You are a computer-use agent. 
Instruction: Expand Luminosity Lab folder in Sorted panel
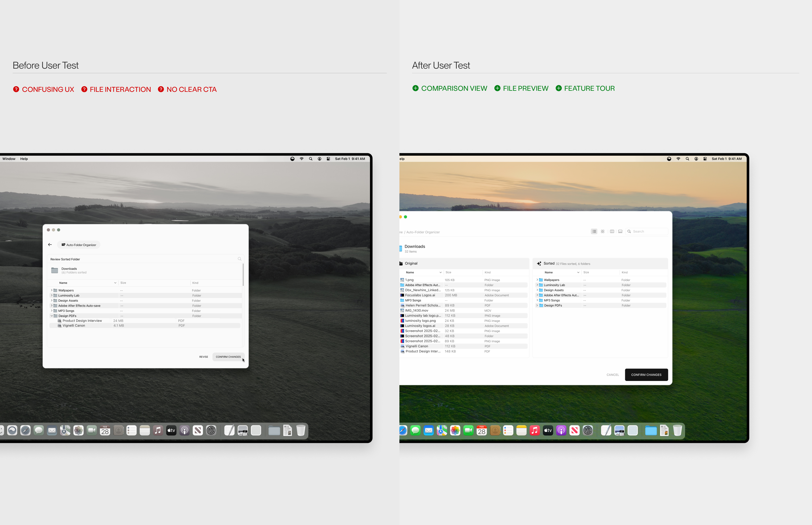coord(537,285)
